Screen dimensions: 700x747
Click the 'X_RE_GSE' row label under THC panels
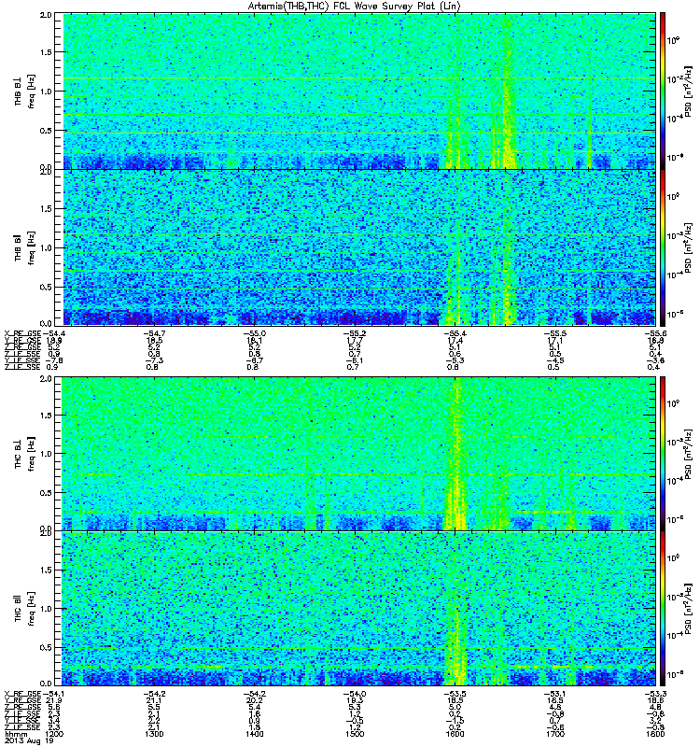point(22,694)
